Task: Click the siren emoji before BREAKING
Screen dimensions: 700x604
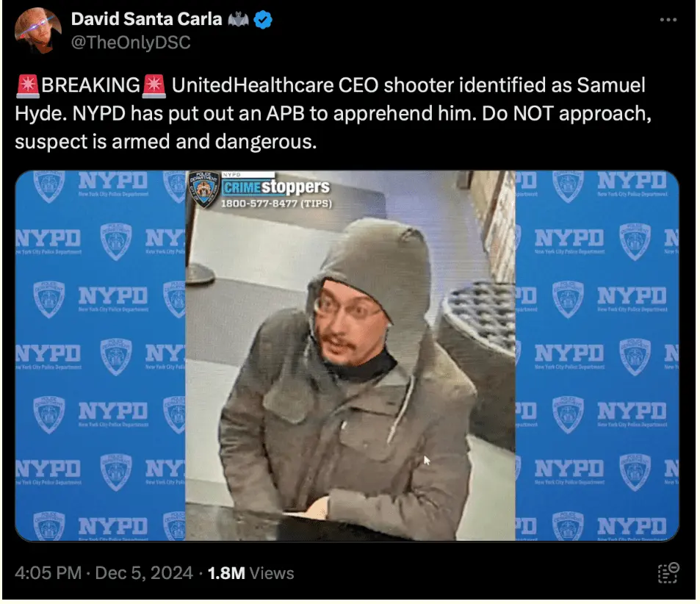Action: (28, 86)
